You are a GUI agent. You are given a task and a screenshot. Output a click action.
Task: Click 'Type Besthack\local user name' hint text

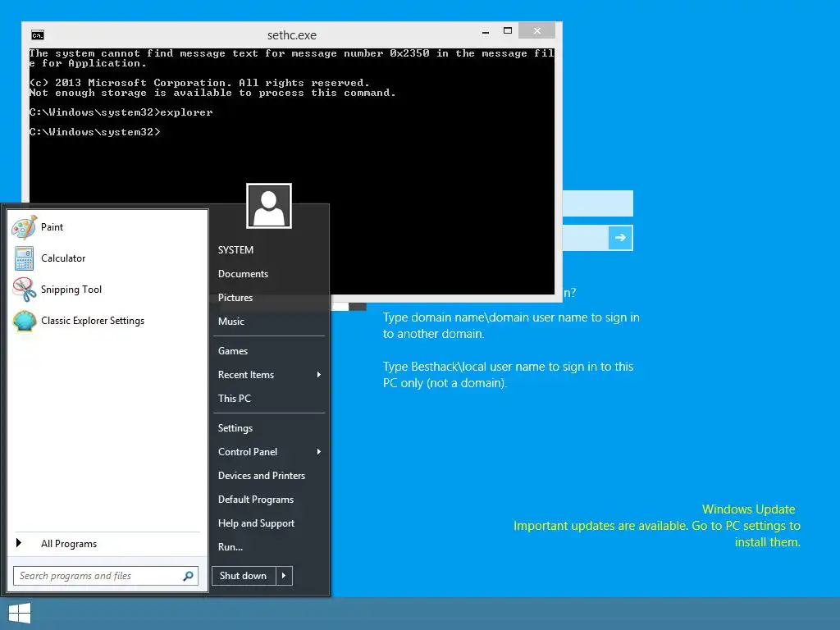508,374
